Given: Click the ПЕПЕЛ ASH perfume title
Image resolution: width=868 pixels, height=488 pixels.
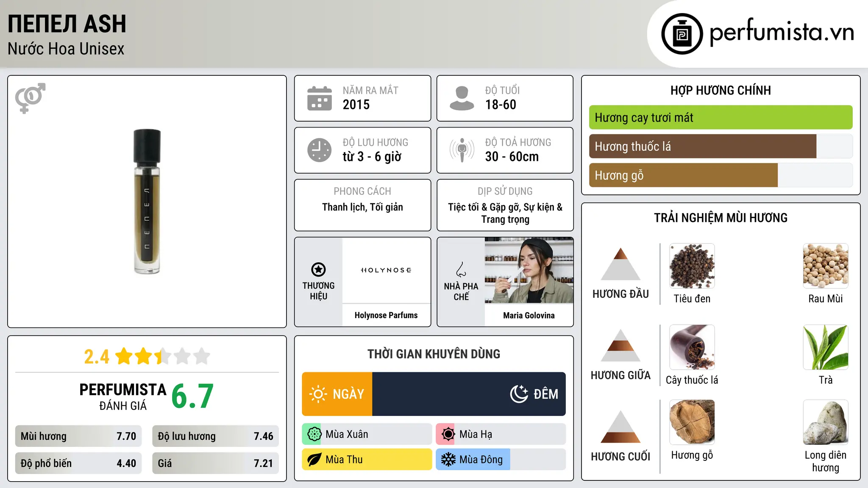Looking at the screenshot, I should 67,24.
